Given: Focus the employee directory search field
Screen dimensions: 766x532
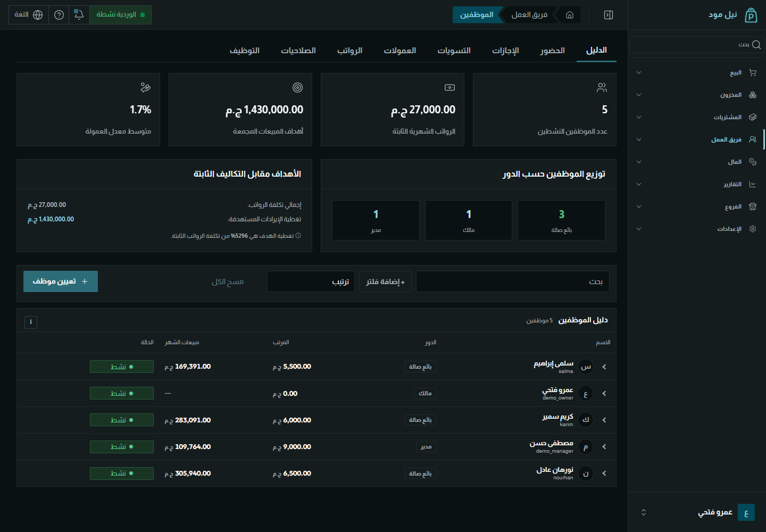Looking at the screenshot, I should coord(513,281).
